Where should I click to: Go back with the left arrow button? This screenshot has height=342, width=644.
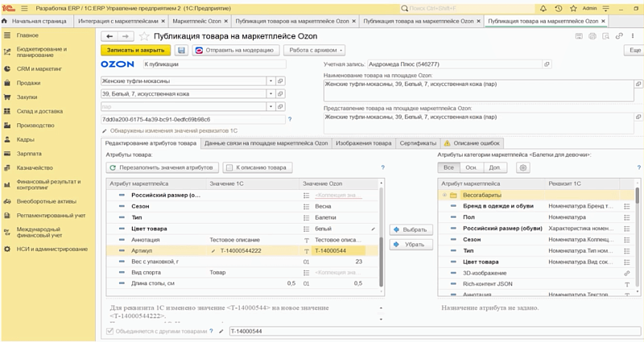109,36
